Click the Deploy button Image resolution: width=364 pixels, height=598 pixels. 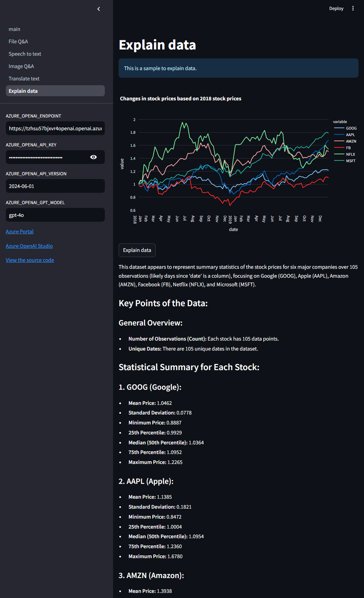click(336, 8)
